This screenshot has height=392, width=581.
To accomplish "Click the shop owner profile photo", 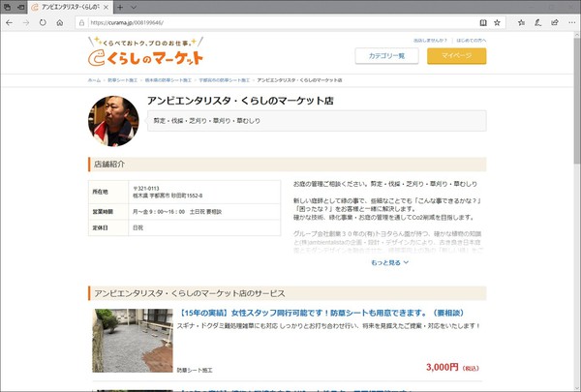I will (113, 121).
